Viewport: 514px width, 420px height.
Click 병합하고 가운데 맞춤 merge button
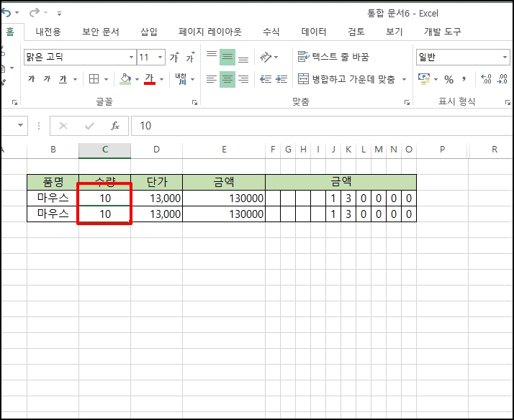[346, 79]
